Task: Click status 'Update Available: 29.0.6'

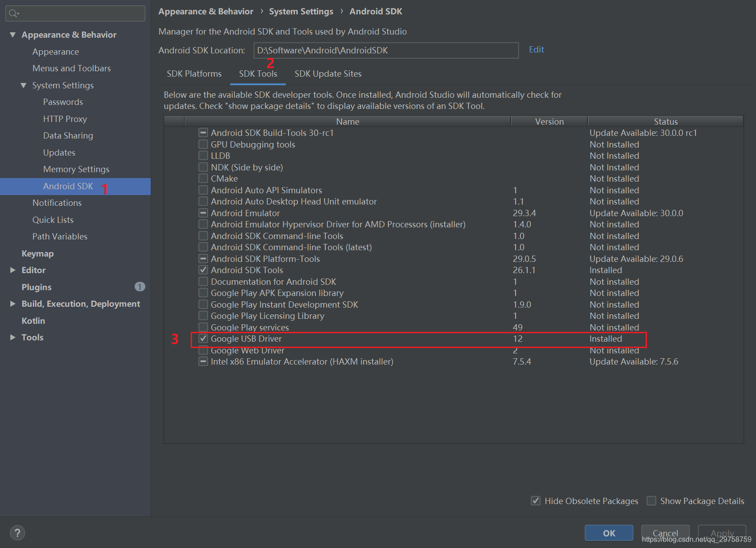Action: (636, 259)
